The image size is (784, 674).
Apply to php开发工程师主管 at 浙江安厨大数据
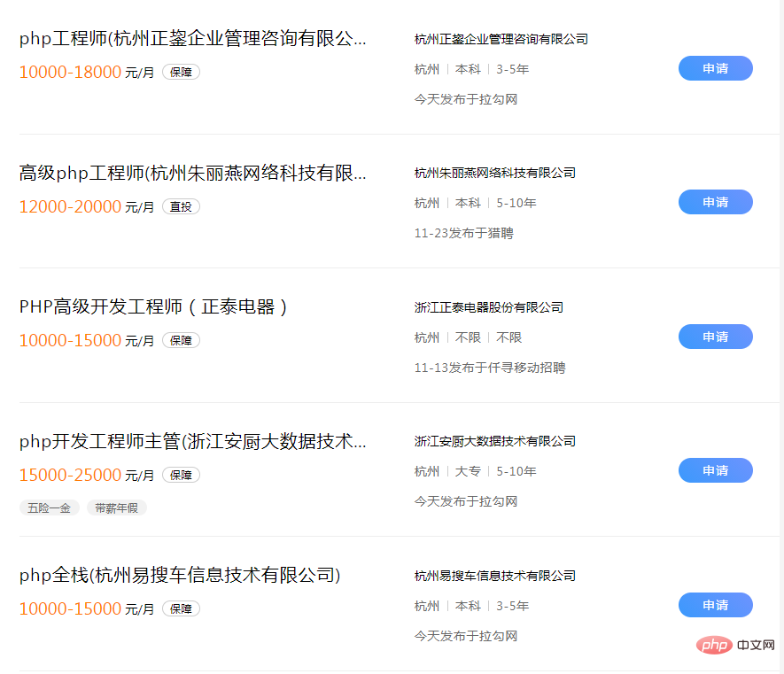point(715,470)
